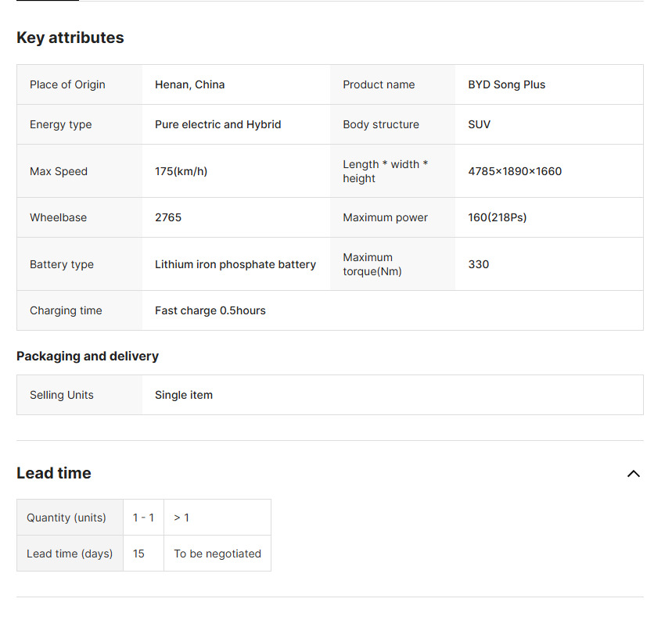The height and width of the screenshot is (620, 672).
Task: Select the '330' torque value
Action: pos(478,264)
